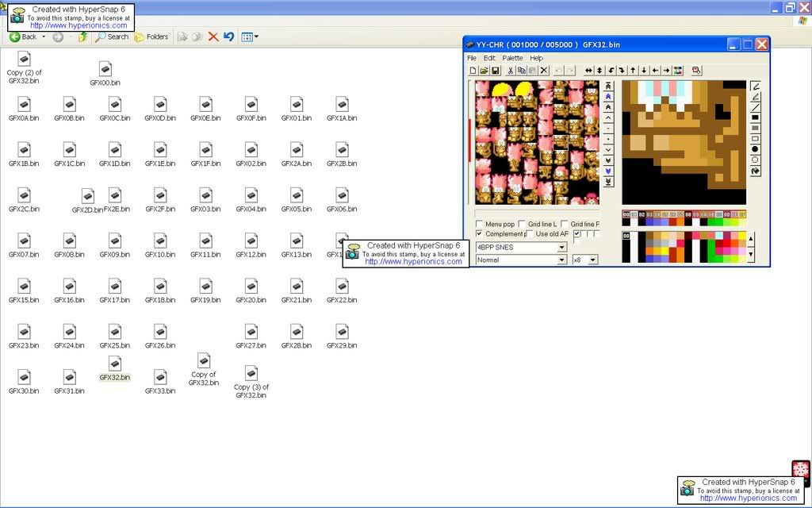Viewport: 812px width, 508px height.
Task: Open the Edit menu in YY-CHR
Action: (489, 58)
